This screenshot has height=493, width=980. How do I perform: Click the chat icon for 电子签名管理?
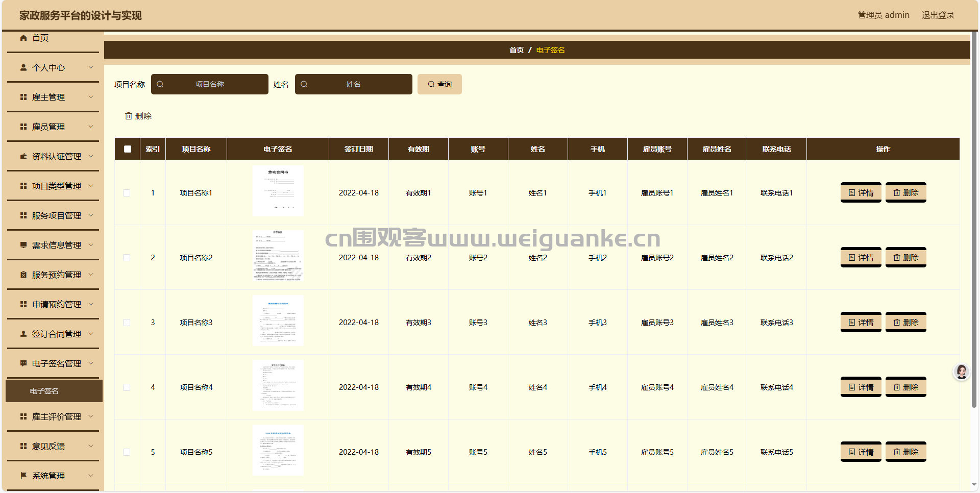pyautogui.click(x=23, y=363)
